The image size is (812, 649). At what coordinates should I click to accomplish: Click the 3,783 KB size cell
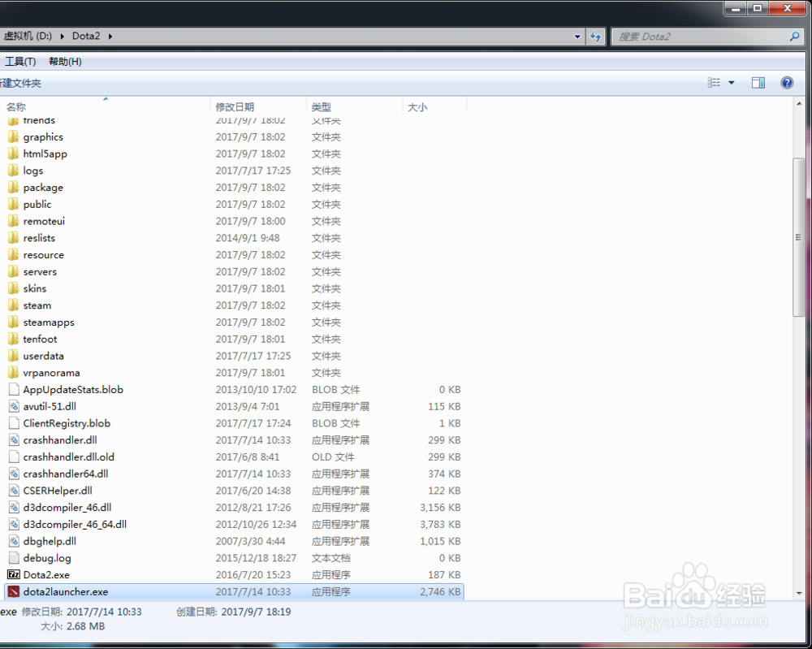tap(440, 524)
